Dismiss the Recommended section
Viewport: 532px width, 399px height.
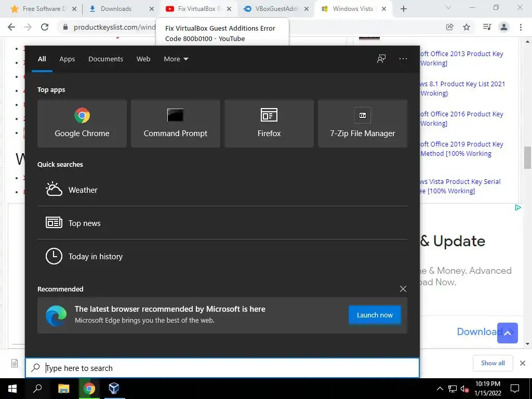403,289
